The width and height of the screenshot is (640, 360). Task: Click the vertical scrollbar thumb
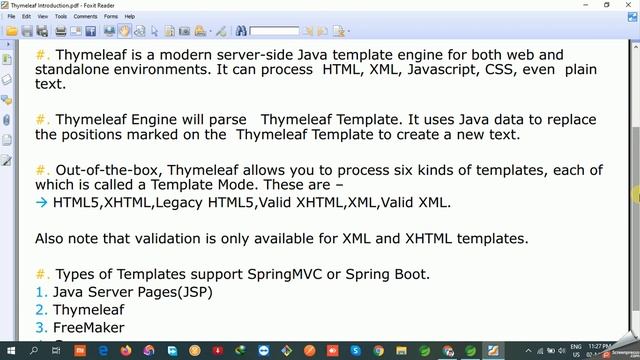pos(635,218)
